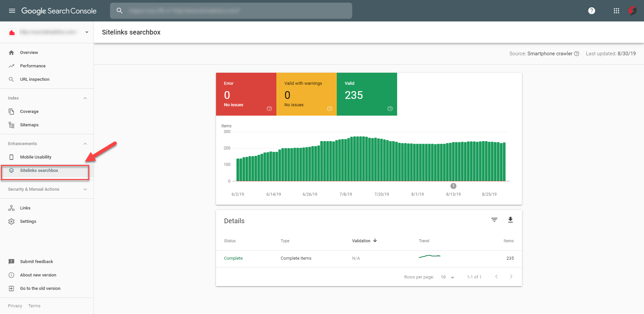Click the Help question mark icon
This screenshot has width=644, height=314.
click(591, 10)
